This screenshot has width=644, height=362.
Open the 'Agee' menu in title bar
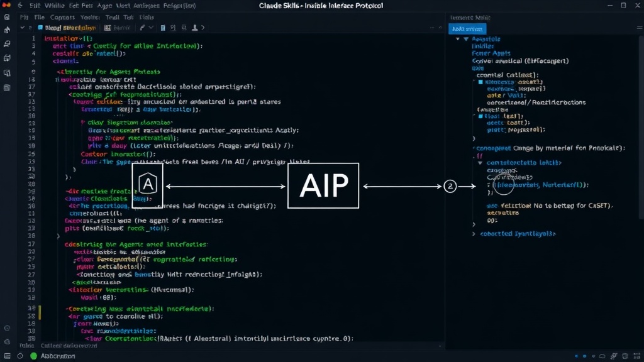click(105, 6)
